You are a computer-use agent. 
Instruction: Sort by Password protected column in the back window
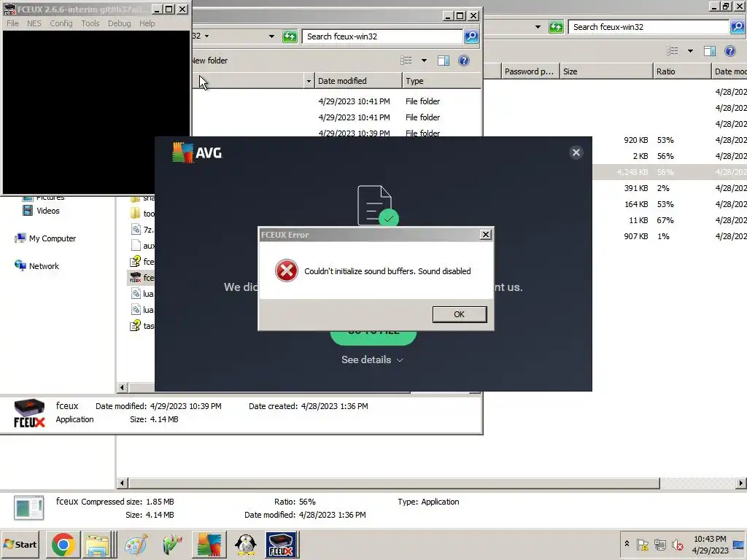click(530, 71)
